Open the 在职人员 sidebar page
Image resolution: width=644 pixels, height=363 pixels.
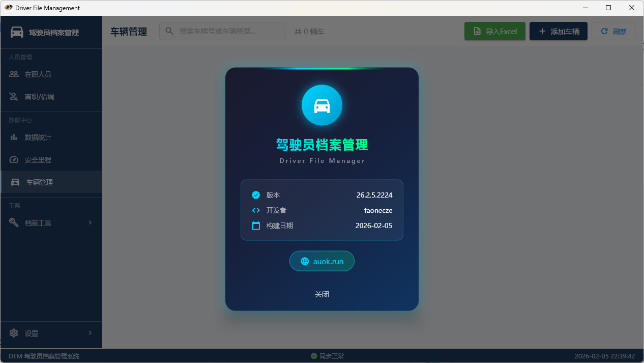point(38,74)
